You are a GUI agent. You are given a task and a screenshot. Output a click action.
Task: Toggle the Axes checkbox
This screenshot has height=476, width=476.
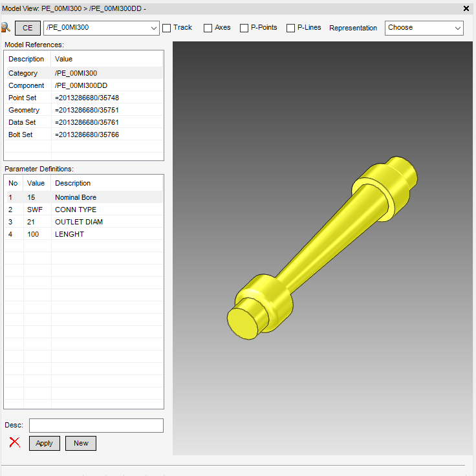[208, 28]
